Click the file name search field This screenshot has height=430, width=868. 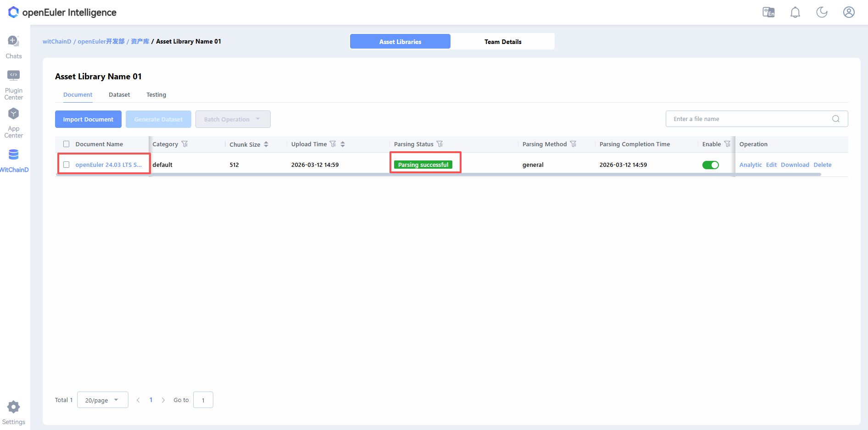click(757, 119)
